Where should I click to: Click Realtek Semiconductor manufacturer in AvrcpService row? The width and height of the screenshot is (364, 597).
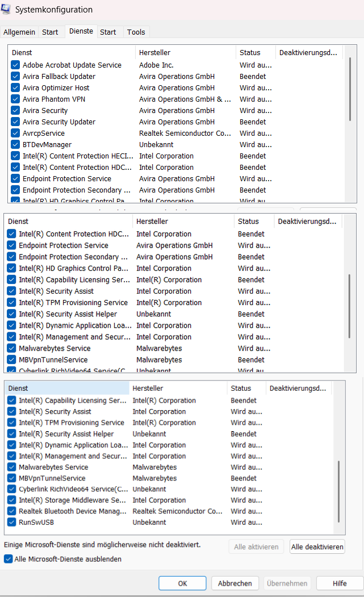[185, 133]
